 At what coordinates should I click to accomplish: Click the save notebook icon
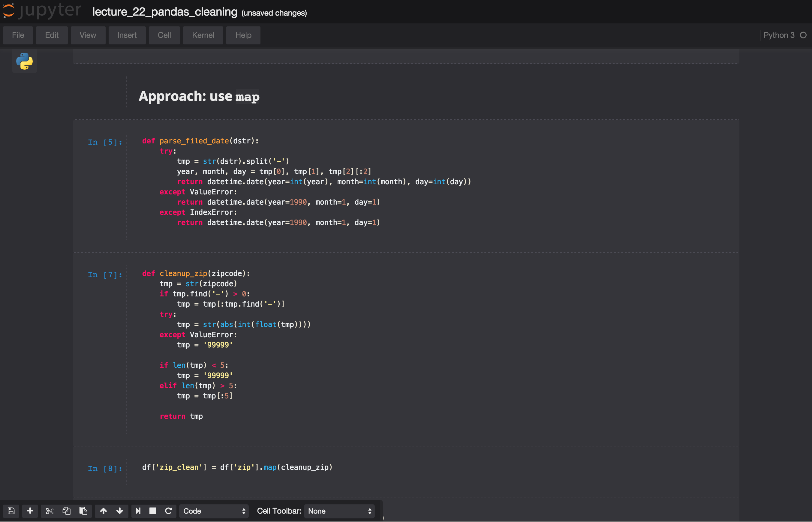(x=11, y=511)
